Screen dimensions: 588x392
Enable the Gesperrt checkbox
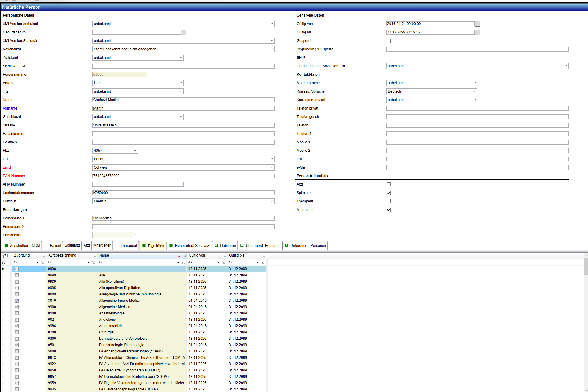(388, 41)
